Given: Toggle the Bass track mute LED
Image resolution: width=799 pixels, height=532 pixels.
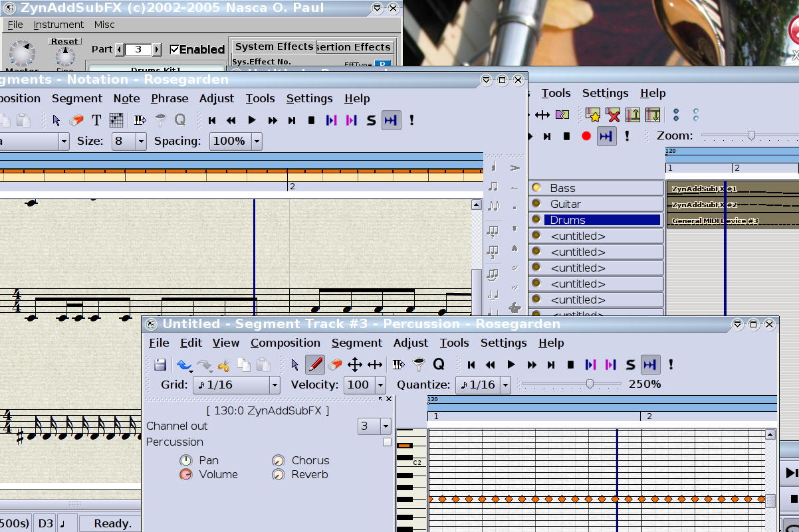Looking at the screenshot, I should (x=536, y=188).
